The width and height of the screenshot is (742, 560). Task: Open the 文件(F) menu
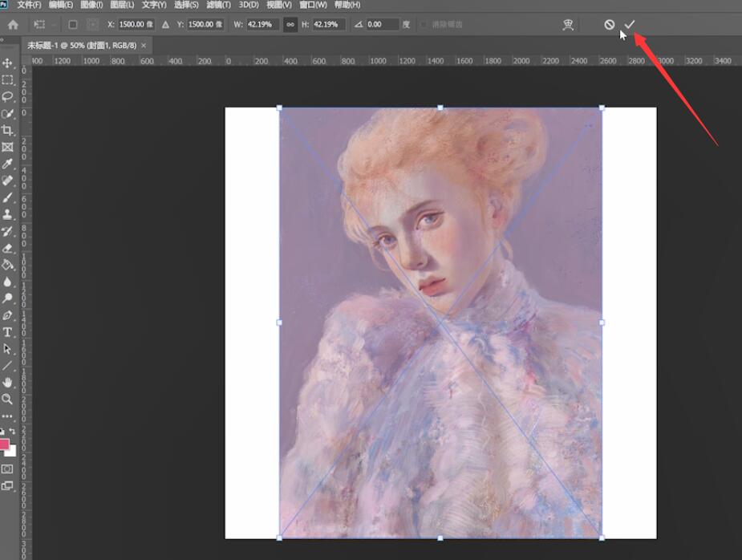tap(30, 5)
